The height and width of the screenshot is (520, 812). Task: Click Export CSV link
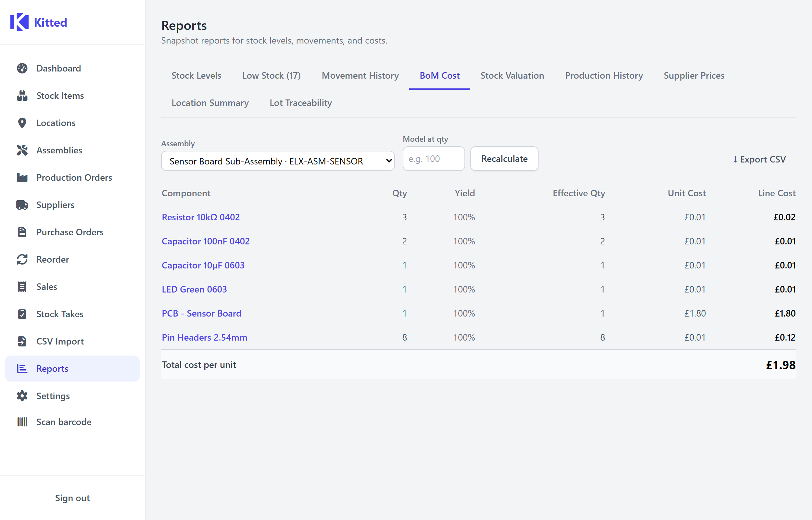pyautogui.click(x=759, y=159)
